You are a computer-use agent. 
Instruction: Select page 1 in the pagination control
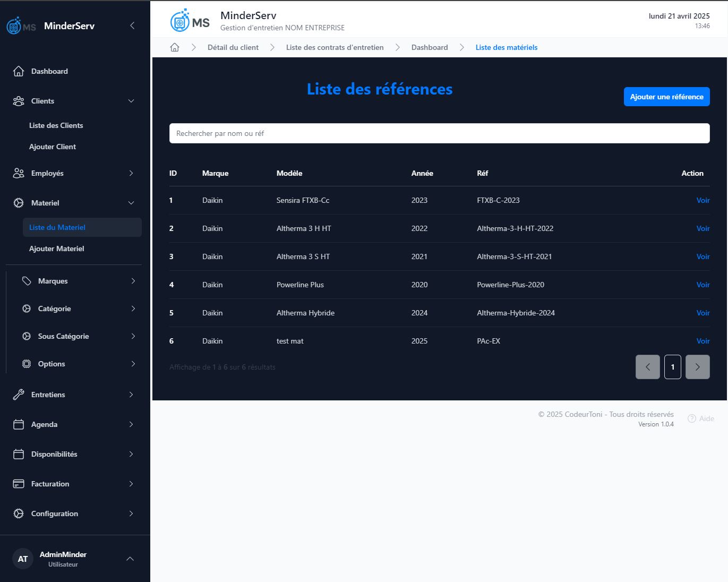click(672, 367)
